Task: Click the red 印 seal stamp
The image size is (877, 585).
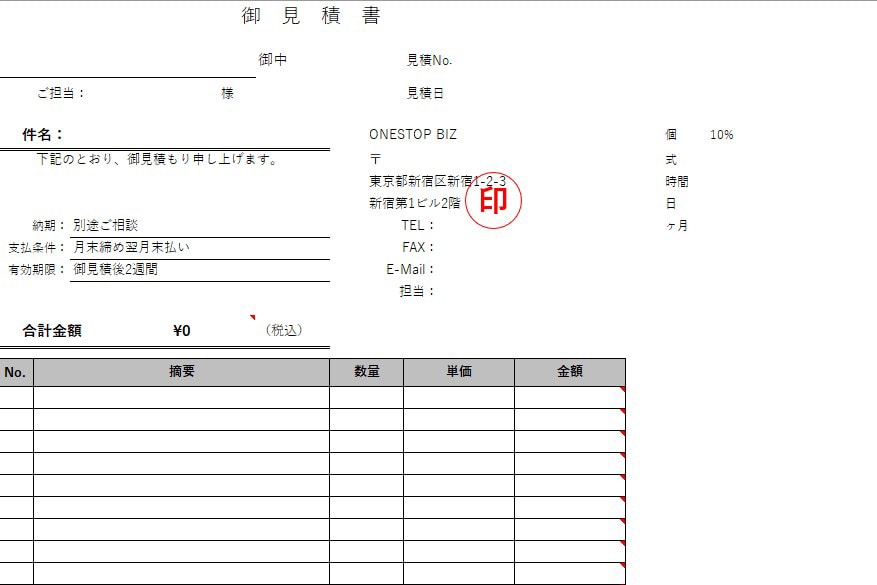Action: pos(493,200)
